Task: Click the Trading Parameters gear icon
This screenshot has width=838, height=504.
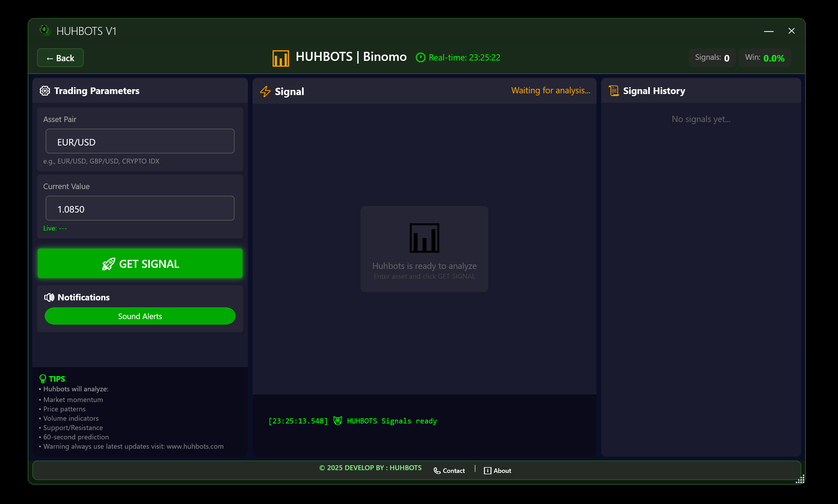Action: (x=45, y=91)
